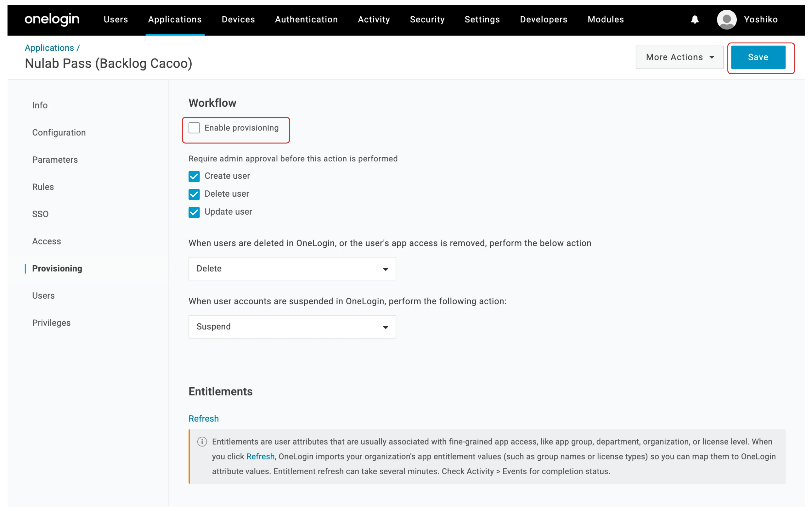The height and width of the screenshot is (511, 812).
Task: Click the 'Require admin approval' description text
Action: click(x=293, y=159)
